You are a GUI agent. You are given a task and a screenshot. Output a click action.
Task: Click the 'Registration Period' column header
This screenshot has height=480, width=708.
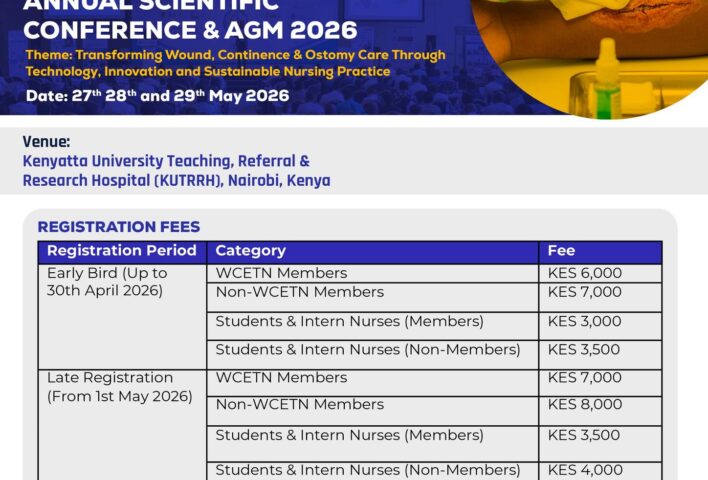122,252
